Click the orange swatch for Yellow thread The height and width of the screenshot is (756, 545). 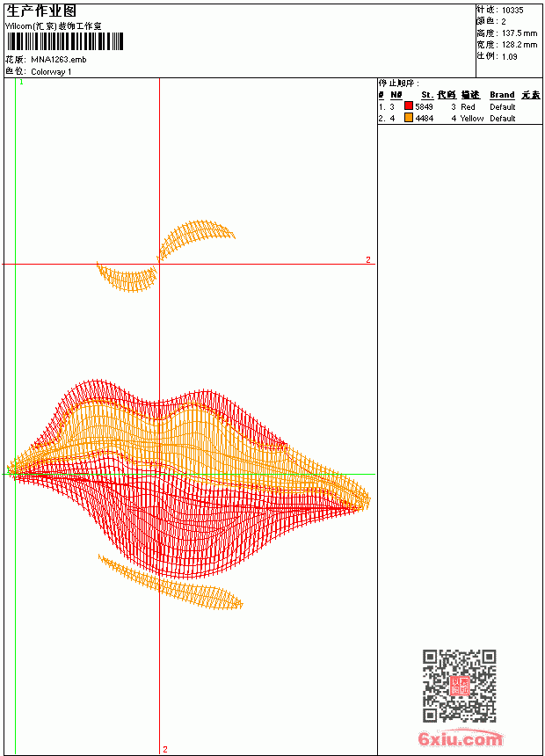tap(409, 118)
